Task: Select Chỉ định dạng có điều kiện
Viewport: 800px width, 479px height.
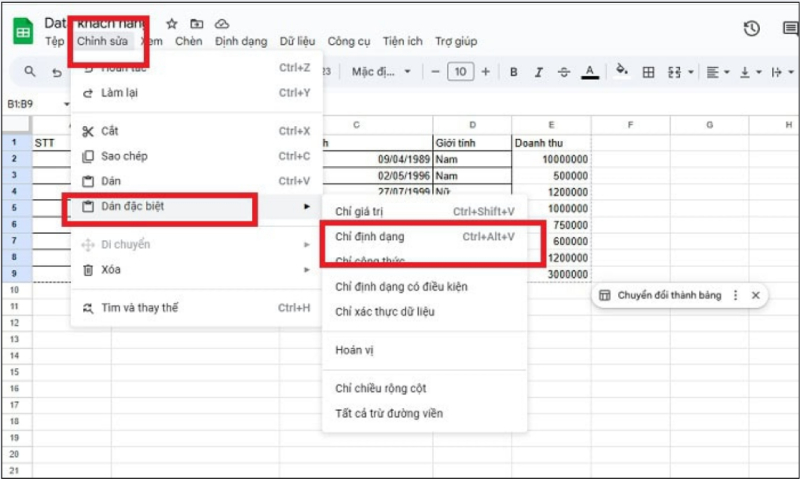Action: [x=424, y=287]
